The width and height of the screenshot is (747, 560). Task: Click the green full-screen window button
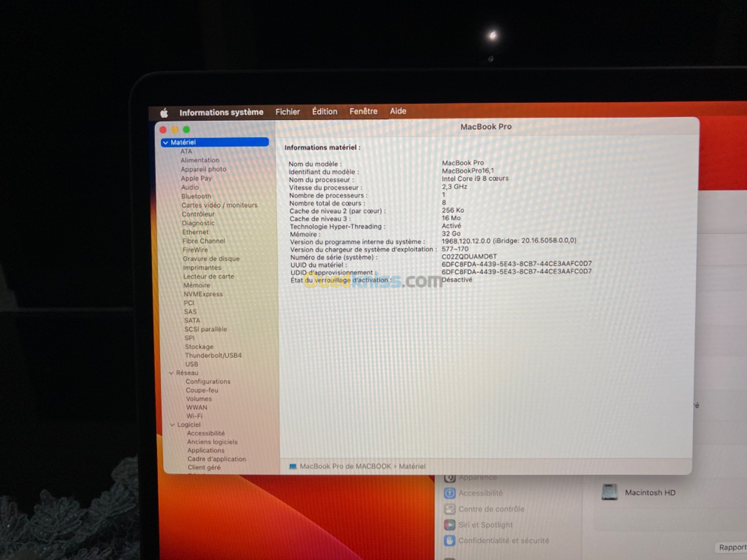[x=186, y=129]
